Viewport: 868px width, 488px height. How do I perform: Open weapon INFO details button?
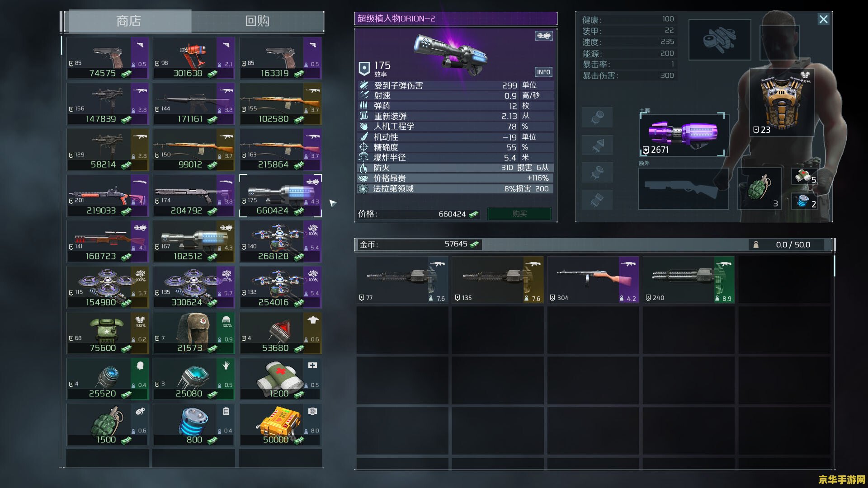click(543, 72)
